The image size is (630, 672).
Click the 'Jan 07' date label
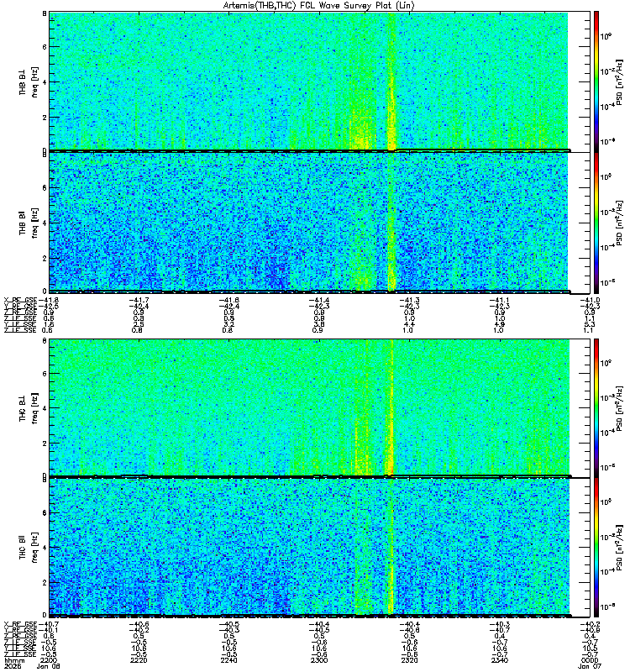coord(590,666)
